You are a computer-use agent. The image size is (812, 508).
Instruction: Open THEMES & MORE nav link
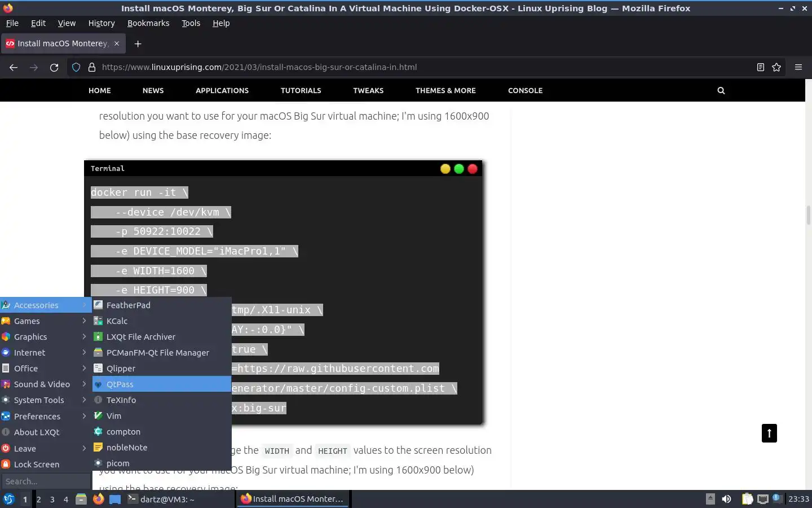(x=445, y=90)
